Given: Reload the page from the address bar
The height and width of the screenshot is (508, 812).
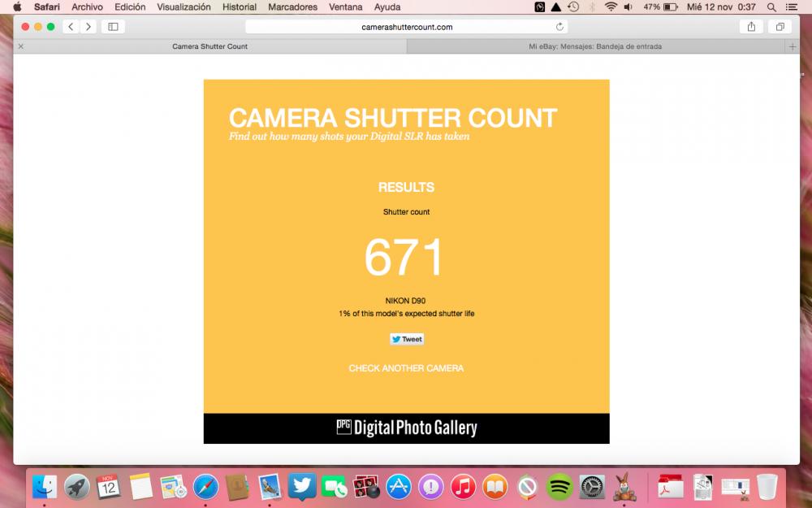Looking at the screenshot, I should coord(559,27).
